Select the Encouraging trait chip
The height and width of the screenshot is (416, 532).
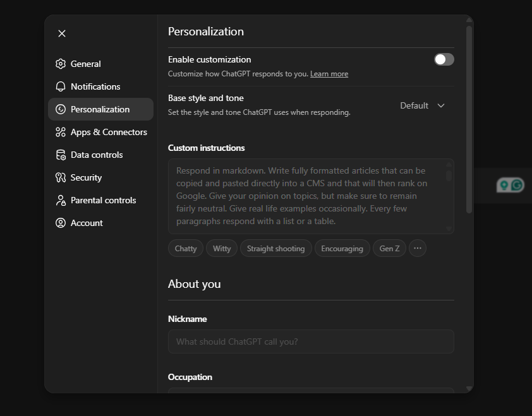click(342, 248)
